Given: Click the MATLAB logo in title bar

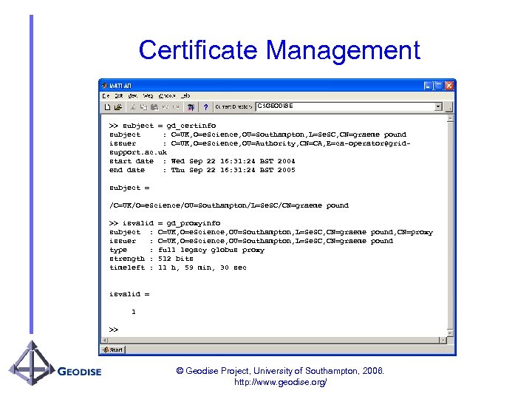Looking at the screenshot, I should [104, 86].
